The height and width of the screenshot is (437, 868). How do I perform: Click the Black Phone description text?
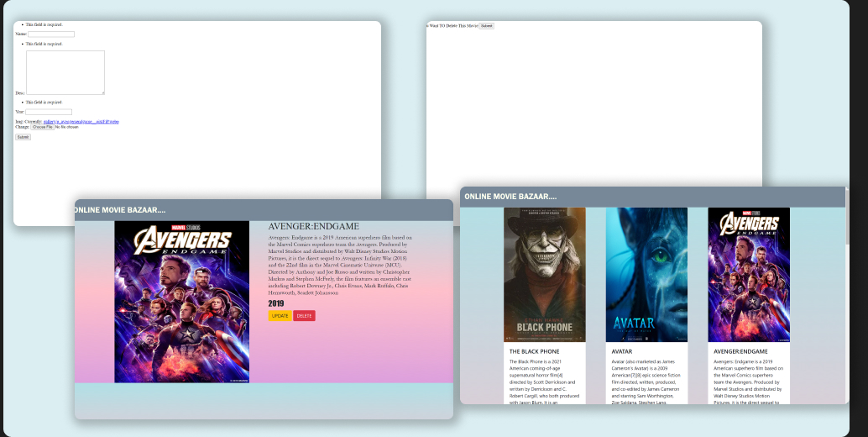[544, 382]
